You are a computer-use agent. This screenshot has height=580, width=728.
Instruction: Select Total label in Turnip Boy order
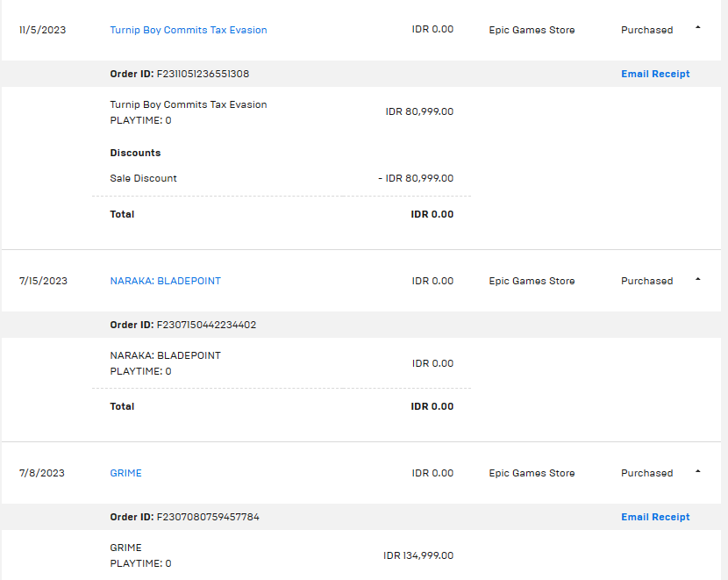[x=122, y=214]
